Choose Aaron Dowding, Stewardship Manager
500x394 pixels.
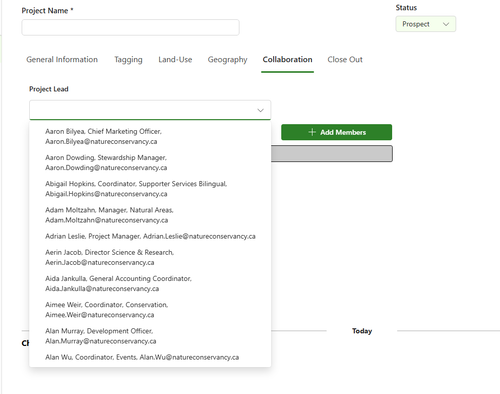[150, 163]
